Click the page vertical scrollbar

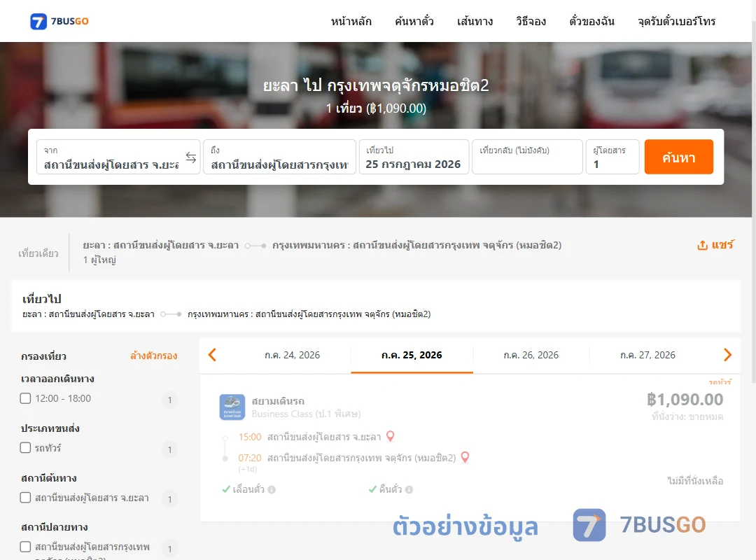point(753,193)
